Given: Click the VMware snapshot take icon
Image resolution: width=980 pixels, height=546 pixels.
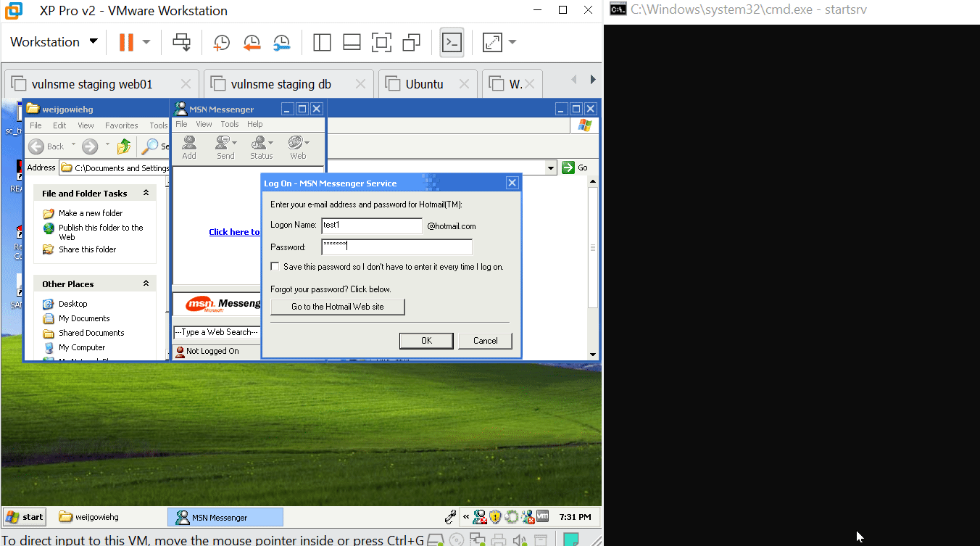Looking at the screenshot, I should pyautogui.click(x=221, y=42).
